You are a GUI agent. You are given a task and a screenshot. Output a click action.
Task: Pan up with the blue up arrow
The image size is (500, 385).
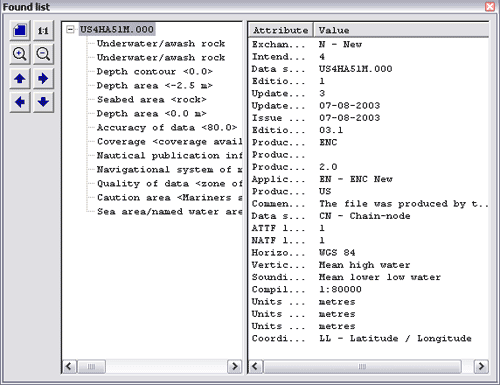coord(20,79)
